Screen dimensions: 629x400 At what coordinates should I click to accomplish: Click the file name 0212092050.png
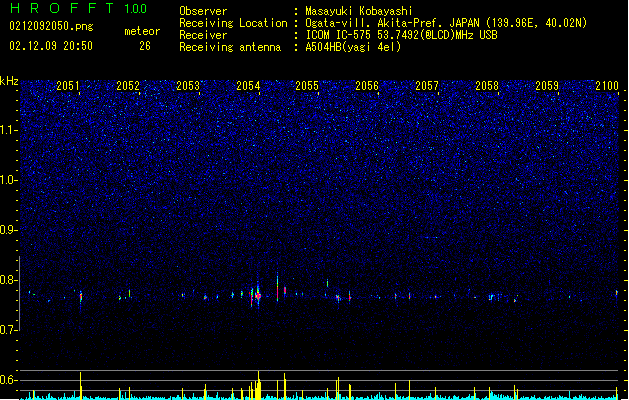point(51,26)
